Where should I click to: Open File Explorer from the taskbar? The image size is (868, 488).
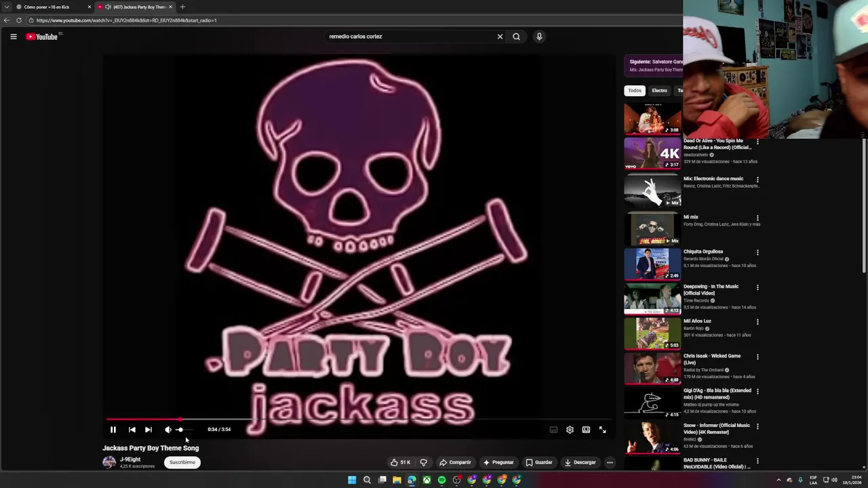[397, 480]
